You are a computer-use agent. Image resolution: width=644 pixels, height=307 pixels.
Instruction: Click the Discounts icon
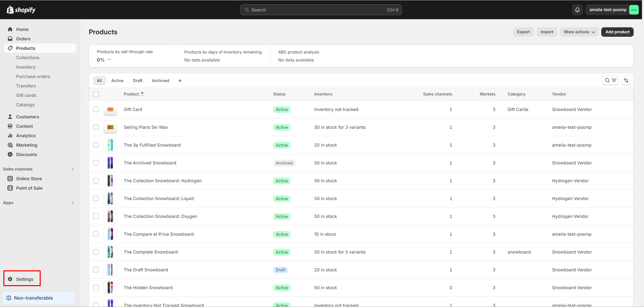(x=10, y=154)
